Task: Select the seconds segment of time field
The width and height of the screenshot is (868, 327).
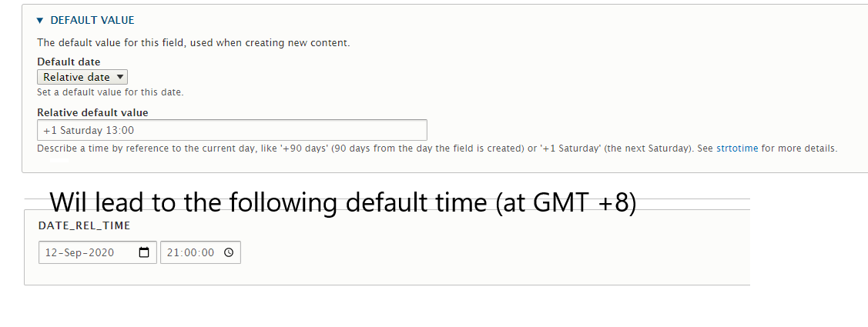Action: (206, 252)
